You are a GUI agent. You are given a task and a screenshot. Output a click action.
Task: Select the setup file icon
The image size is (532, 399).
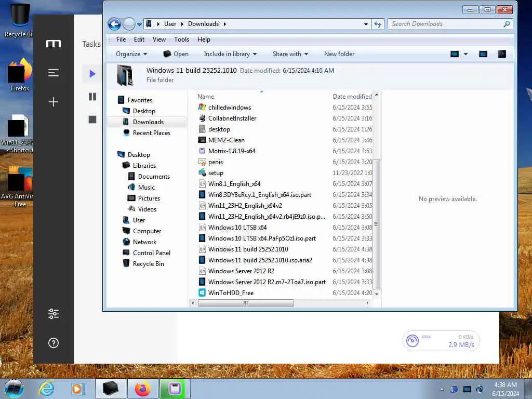click(202, 172)
